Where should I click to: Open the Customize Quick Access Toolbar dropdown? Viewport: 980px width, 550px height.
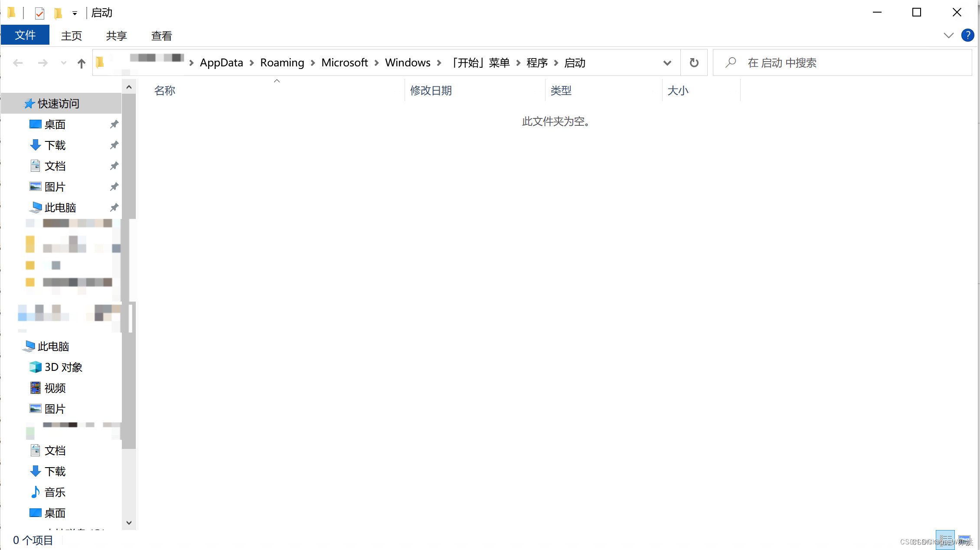coord(75,13)
